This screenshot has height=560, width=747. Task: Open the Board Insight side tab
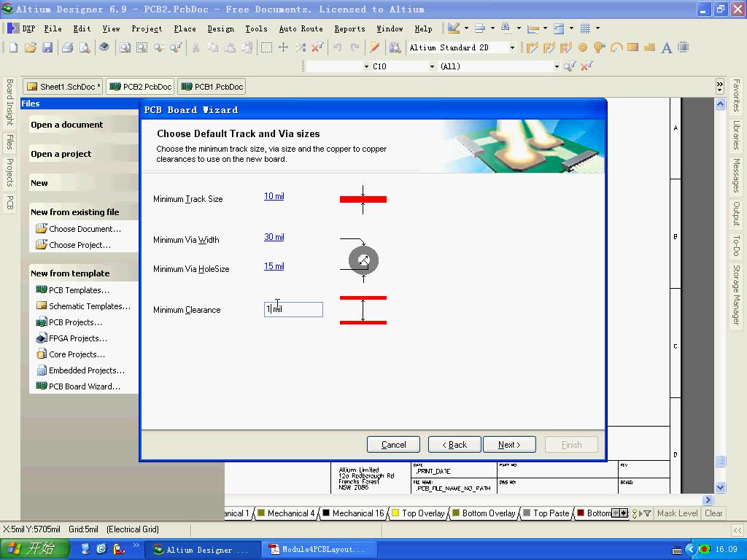pyautogui.click(x=9, y=102)
